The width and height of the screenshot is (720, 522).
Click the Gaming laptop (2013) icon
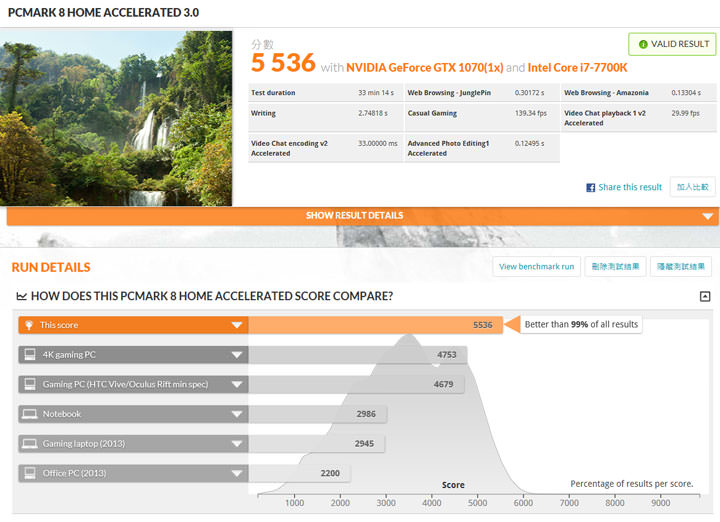pos(30,443)
